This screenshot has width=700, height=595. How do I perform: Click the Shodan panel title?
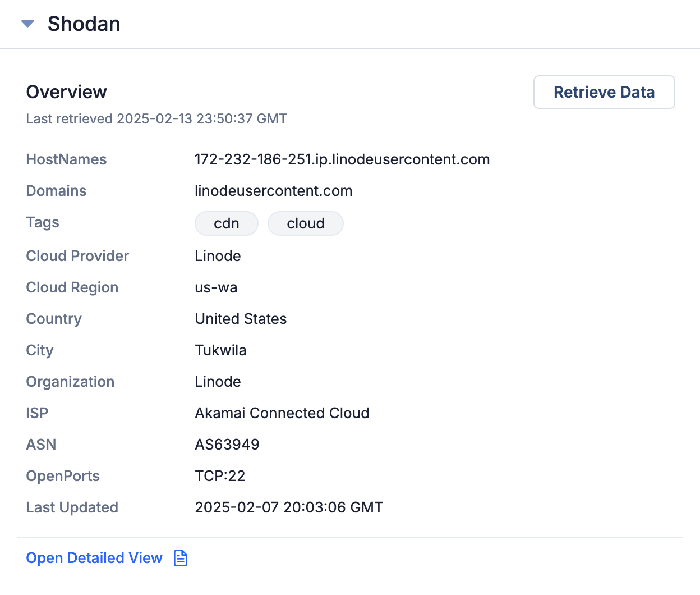pyautogui.click(x=84, y=24)
